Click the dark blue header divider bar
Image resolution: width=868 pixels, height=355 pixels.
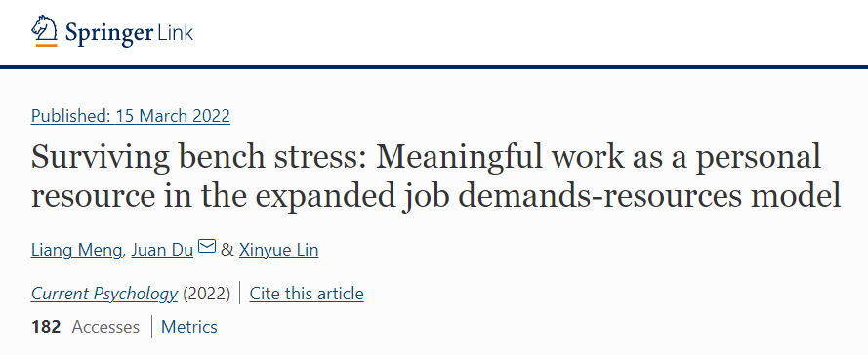[434, 67]
